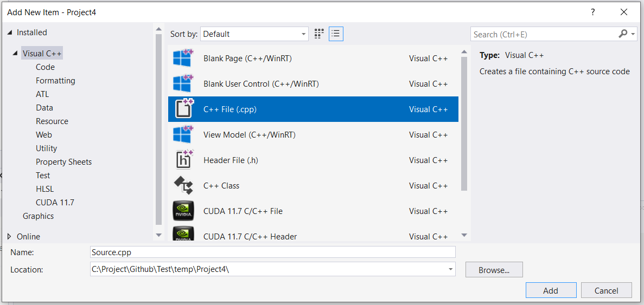Select the Data category

[x=44, y=107]
